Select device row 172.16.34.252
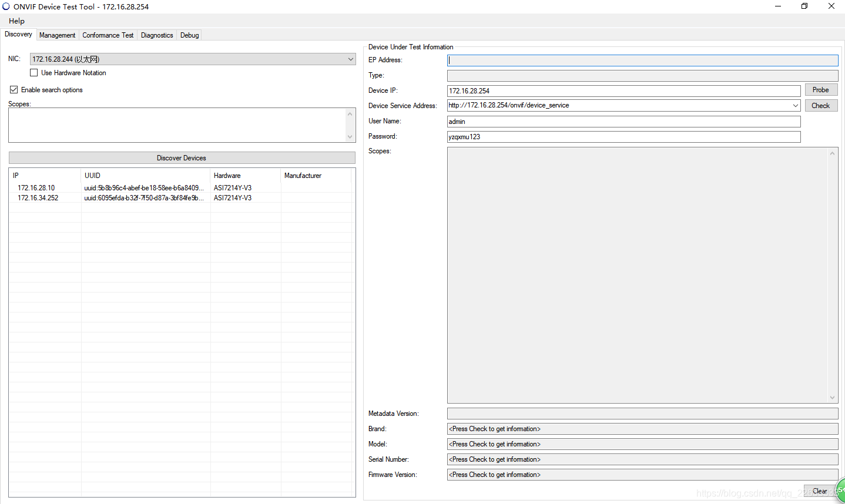The height and width of the screenshot is (504, 845). pyautogui.click(x=182, y=198)
